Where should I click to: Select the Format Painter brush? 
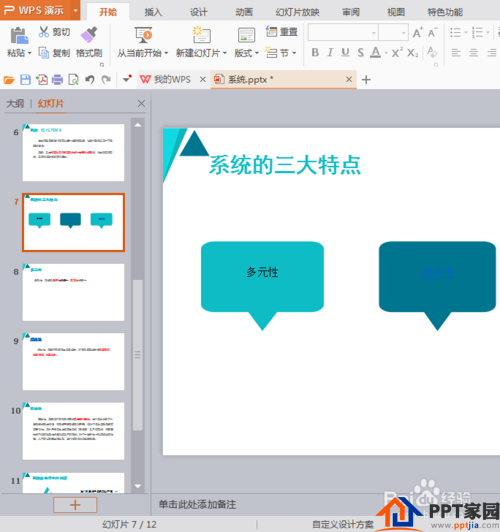89,34
